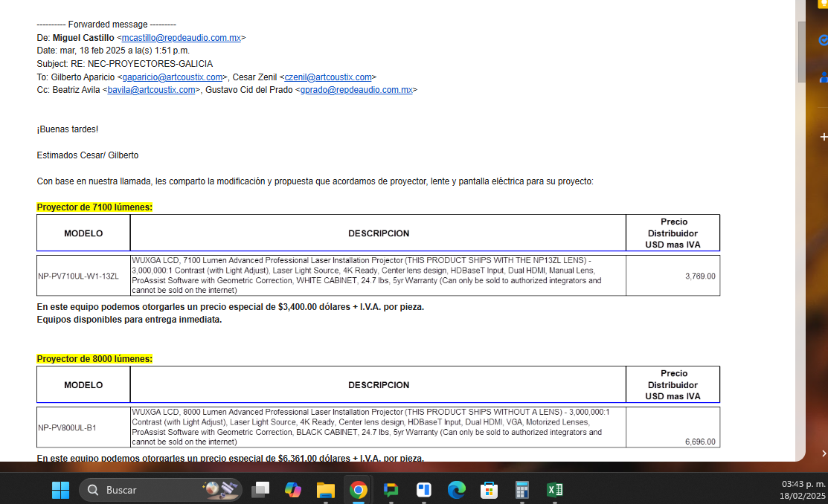Screen dimensions: 828x504
Task: Open bavila@artcoustix.com email link
Action: (x=152, y=90)
